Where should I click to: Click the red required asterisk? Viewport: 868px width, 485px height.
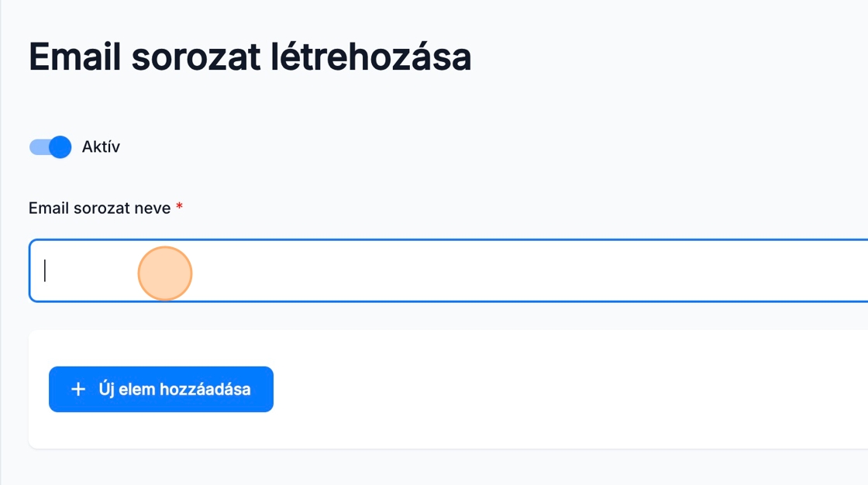[180, 208]
